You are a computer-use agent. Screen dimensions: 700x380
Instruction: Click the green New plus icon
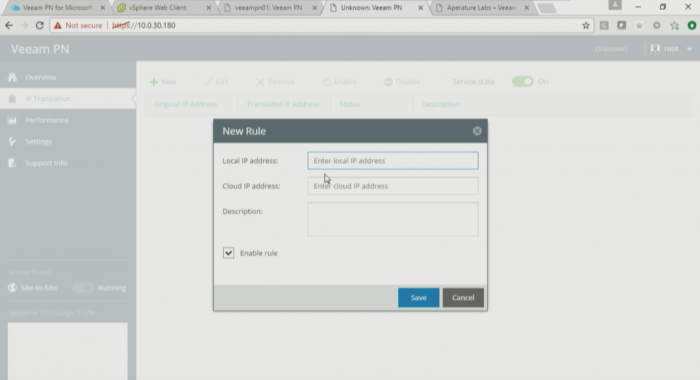pos(154,82)
